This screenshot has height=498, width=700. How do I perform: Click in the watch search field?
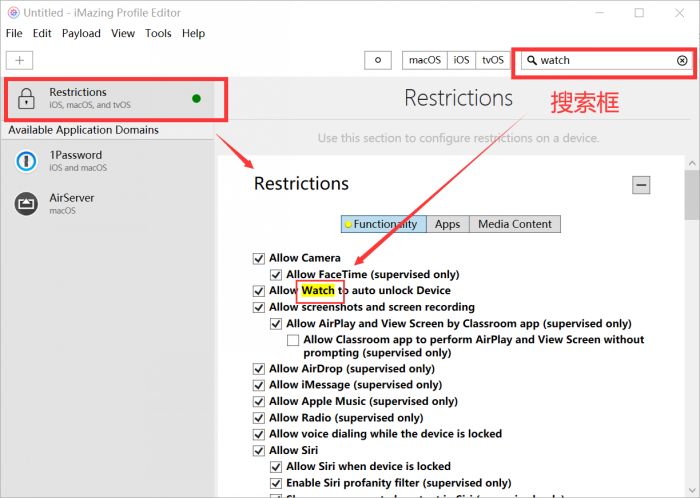(606, 60)
